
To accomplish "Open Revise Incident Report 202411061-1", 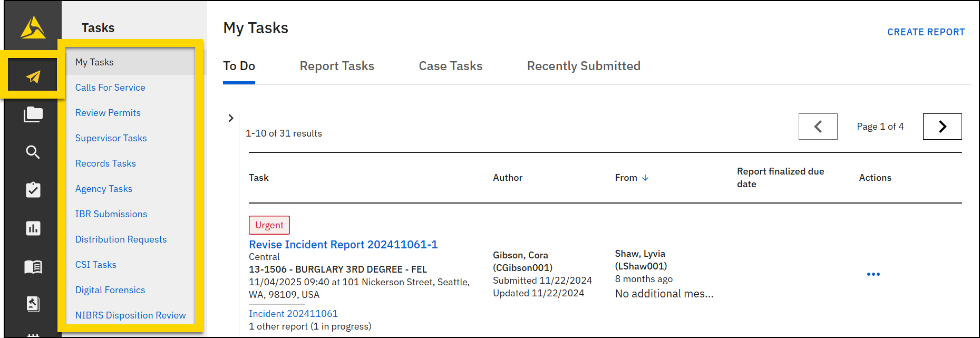I will (343, 245).
